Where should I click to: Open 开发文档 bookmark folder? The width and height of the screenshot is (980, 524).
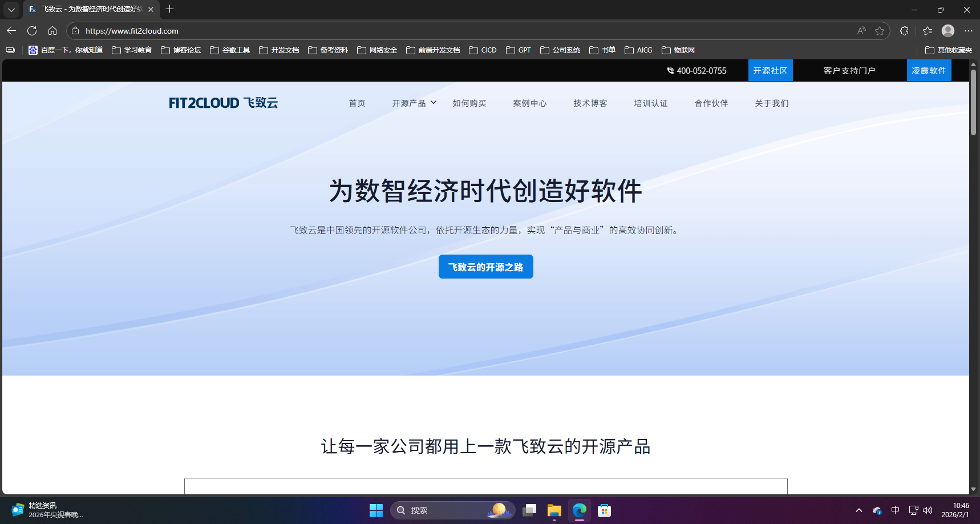click(279, 50)
